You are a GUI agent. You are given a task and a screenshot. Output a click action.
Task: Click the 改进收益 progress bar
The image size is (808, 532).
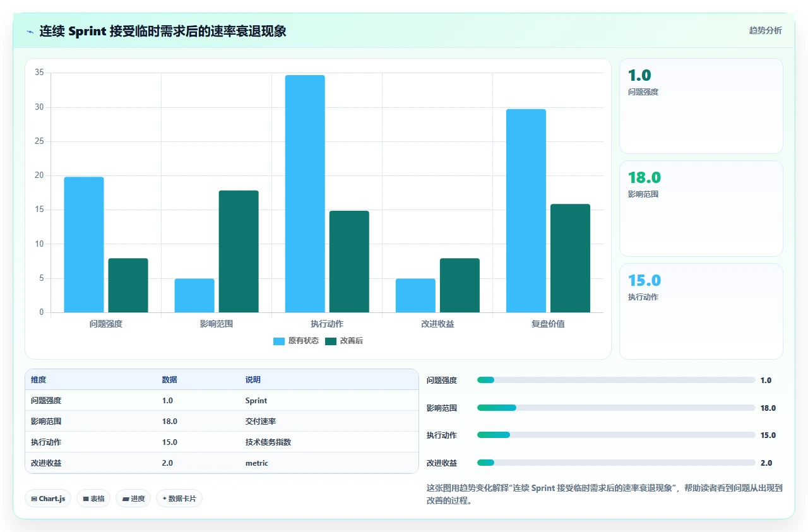[x=616, y=463]
